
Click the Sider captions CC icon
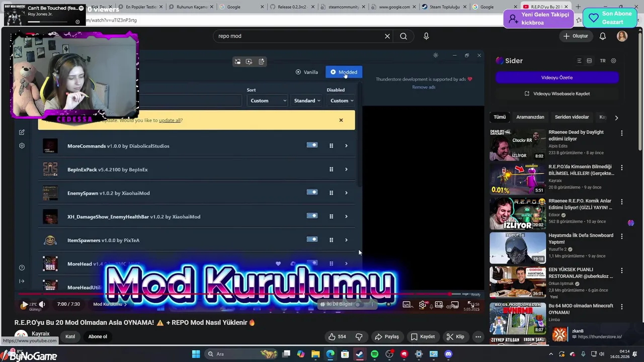click(590, 61)
